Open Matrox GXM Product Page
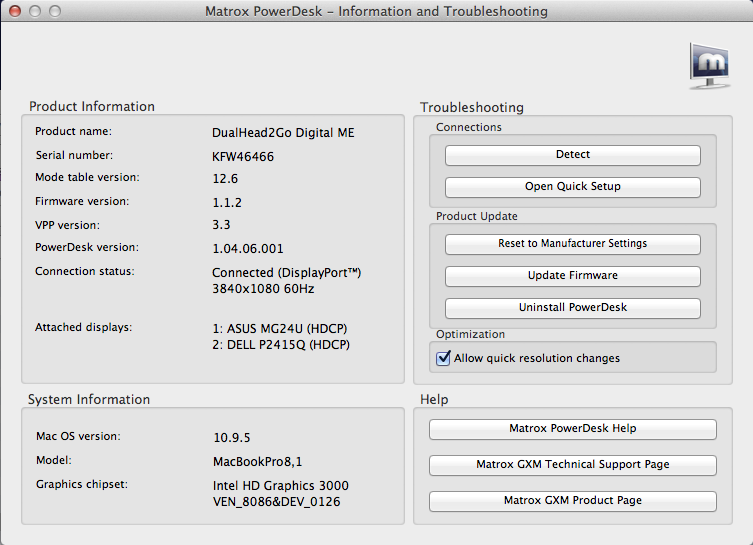 (572, 501)
